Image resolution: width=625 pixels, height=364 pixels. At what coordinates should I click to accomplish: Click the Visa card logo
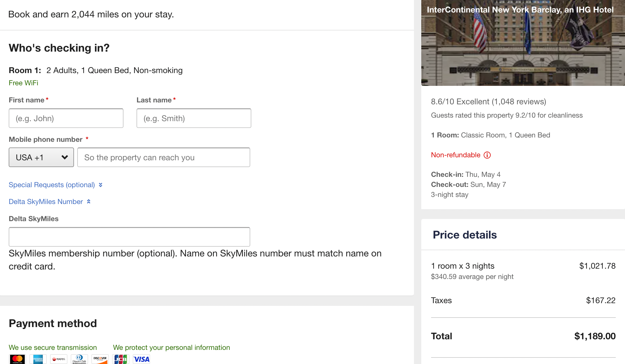click(x=141, y=359)
